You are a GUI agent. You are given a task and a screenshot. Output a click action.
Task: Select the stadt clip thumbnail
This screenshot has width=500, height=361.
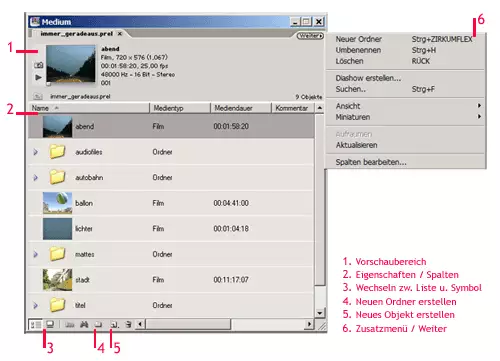(57, 280)
